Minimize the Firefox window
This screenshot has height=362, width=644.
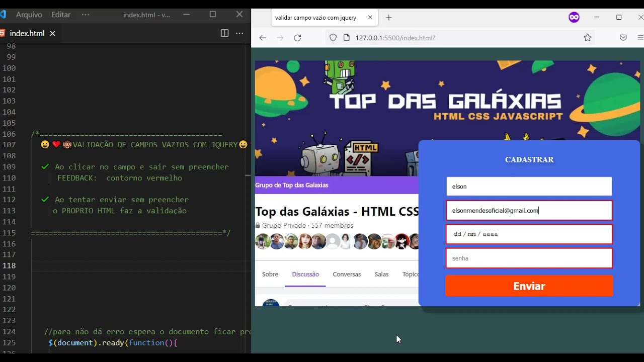coord(597,17)
